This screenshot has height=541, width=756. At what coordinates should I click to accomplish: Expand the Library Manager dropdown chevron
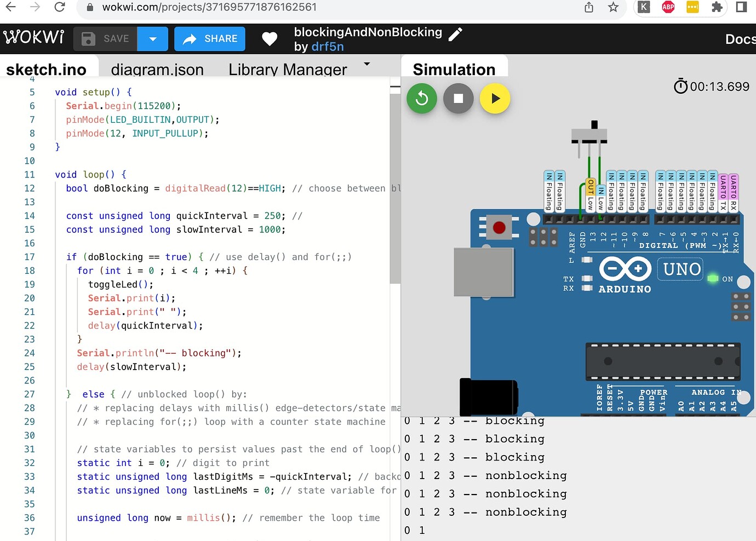click(366, 65)
